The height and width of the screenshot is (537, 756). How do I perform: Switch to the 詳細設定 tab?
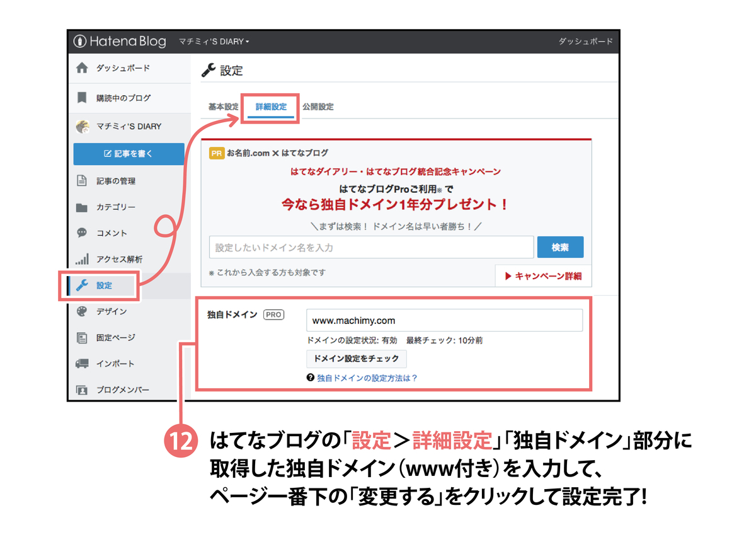[x=271, y=107]
